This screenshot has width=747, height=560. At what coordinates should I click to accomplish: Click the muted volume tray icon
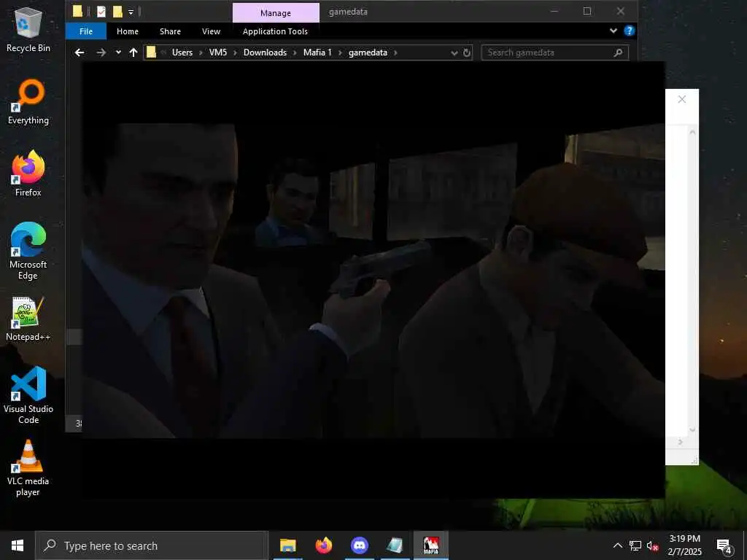click(652, 545)
